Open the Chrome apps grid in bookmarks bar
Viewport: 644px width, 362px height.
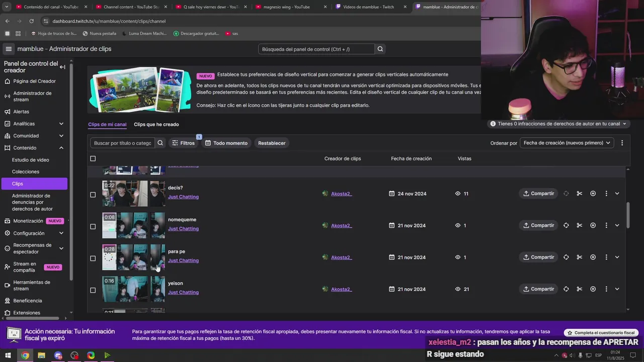18,34
